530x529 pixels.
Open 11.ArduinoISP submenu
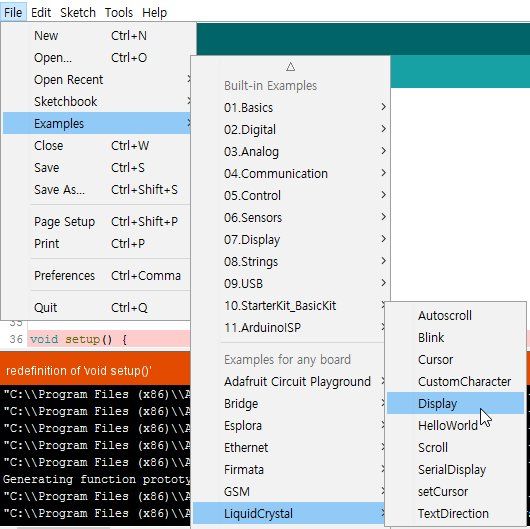(289, 327)
